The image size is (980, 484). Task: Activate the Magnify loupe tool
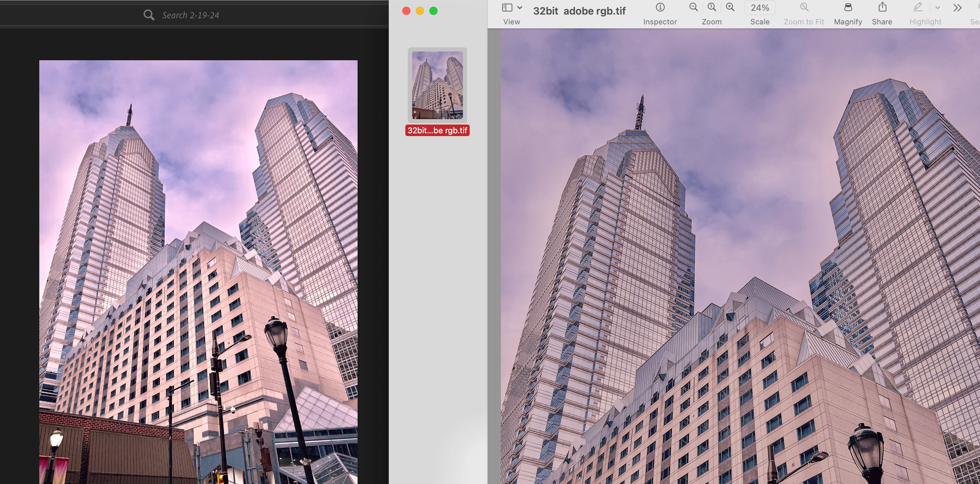pyautogui.click(x=848, y=7)
